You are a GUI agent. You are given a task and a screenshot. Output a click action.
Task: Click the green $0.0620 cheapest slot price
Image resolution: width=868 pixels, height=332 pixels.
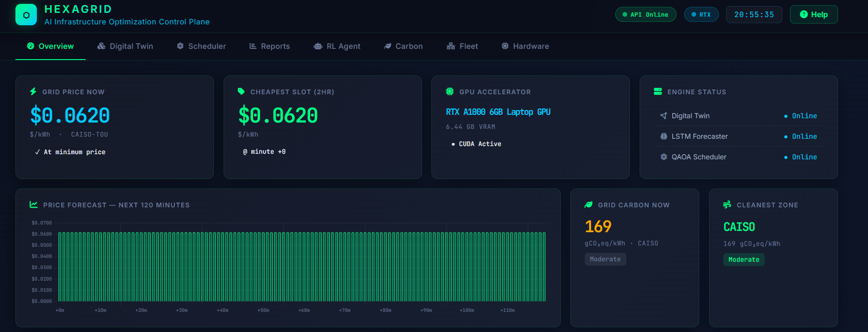point(278,116)
